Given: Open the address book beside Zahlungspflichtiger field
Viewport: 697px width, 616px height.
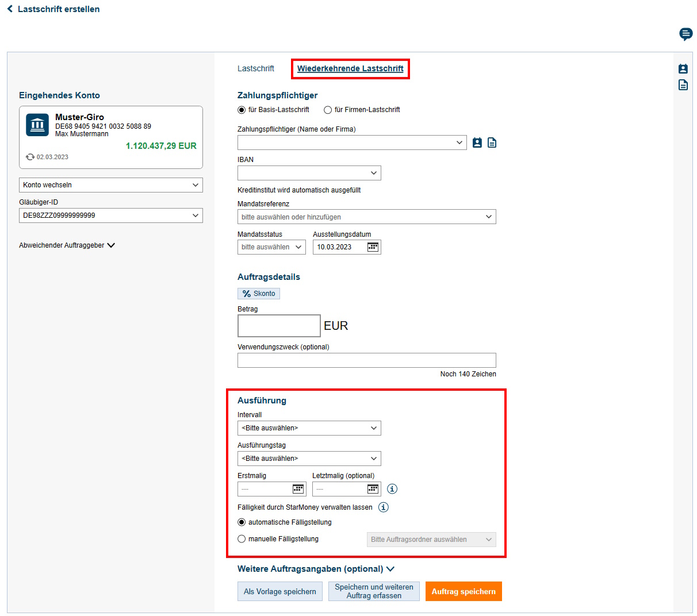Looking at the screenshot, I should click(x=477, y=143).
